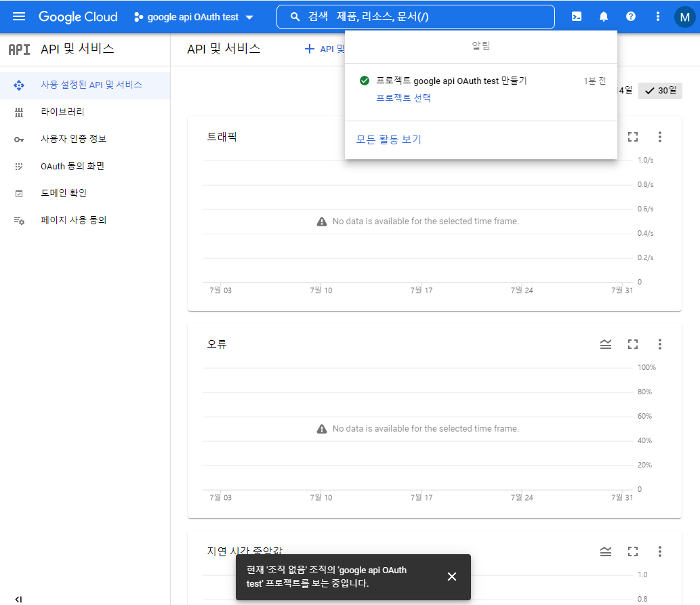
Task: Open 사용자 인증 정보 in sidebar
Action: (85, 139)
